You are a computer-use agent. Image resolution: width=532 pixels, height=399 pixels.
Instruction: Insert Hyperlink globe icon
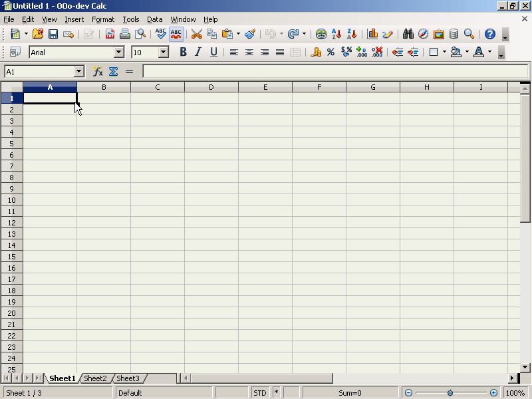click(x=321, y=34)
